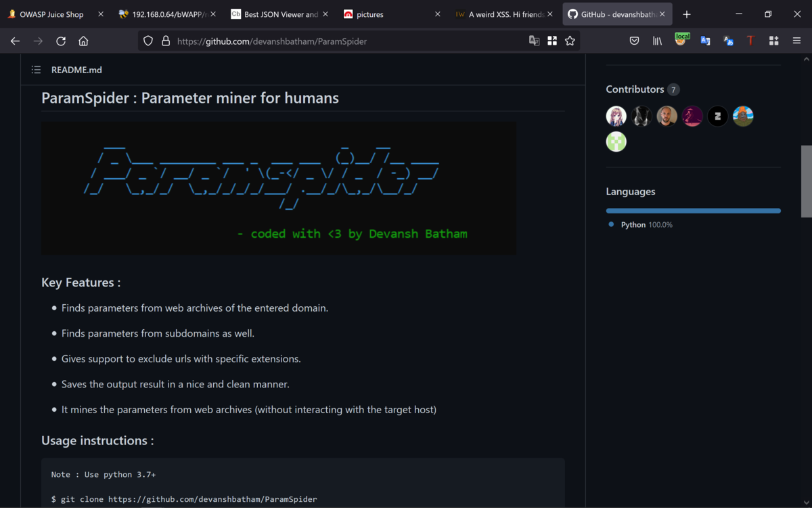Save page to Pocket
The width and height of the screenshot is (812, 508).
pos(634,41)
